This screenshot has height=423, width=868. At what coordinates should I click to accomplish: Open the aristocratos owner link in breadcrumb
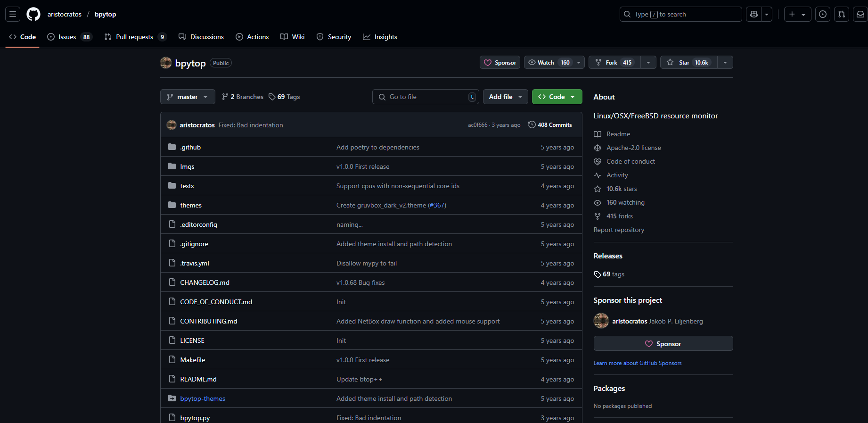[x=65, y=14]
